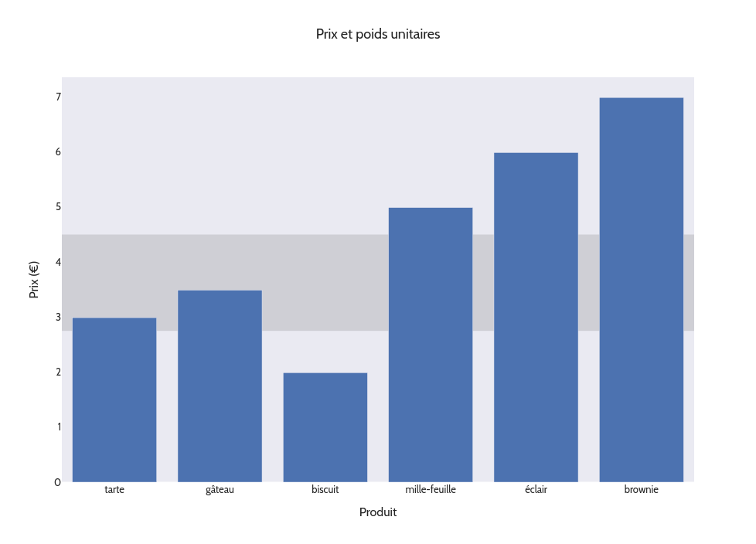The image size is (756, 544).
Task: Click the éclair bar
Action: pyautogui.click(x=536, y=317)
